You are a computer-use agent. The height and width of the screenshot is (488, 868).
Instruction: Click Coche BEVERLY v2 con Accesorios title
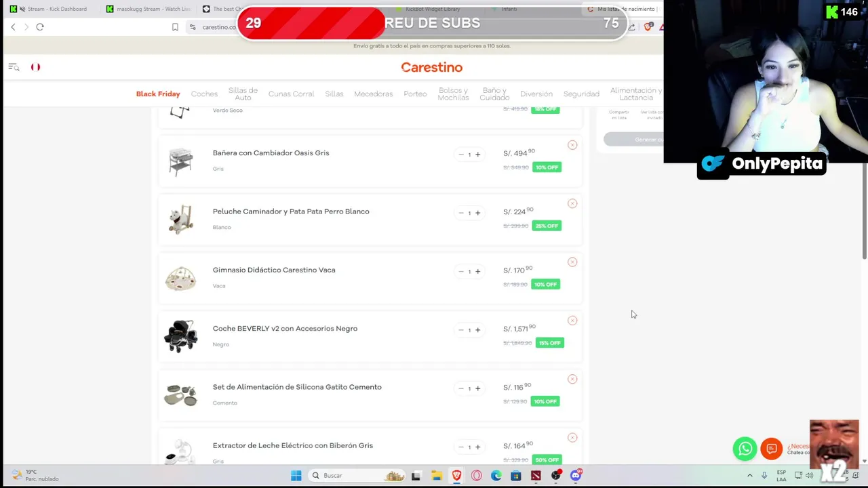(x=285, y=329)
